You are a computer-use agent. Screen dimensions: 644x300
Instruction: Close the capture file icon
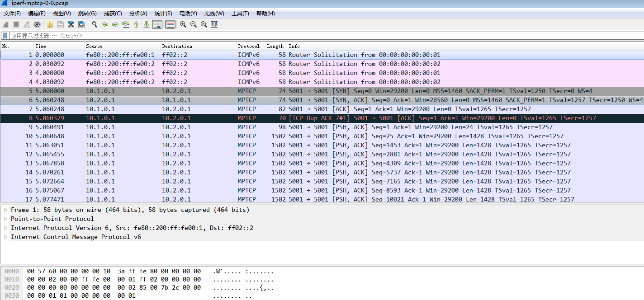71,24
